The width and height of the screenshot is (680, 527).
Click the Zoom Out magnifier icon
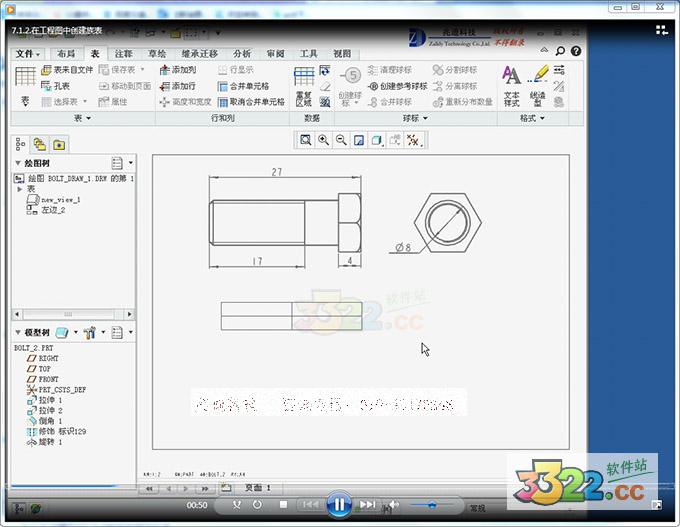pos(341,141)
